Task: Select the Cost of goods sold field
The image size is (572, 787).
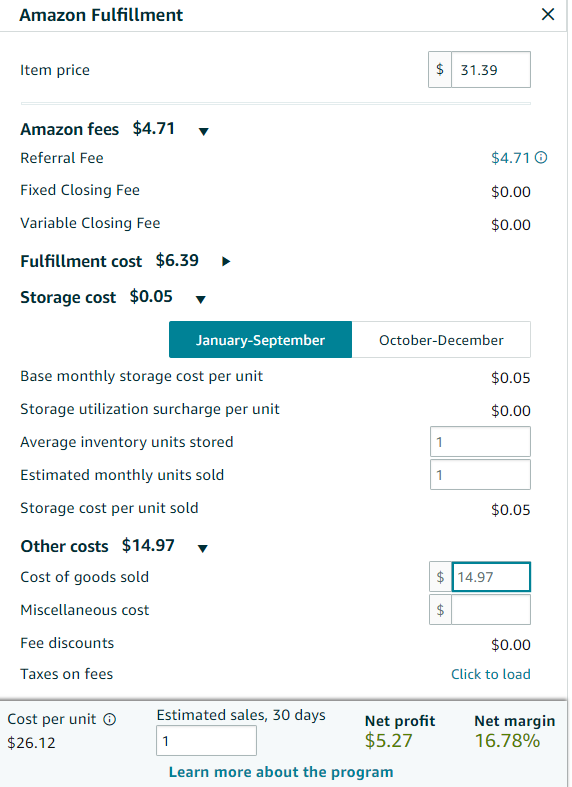Action: click(x=491, y=577)
